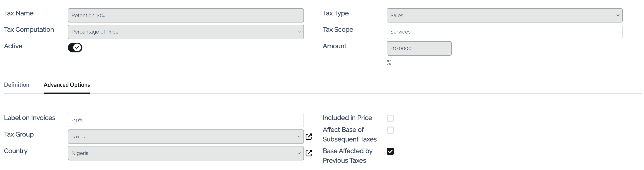Open external link icon next to Country

point(309,153)
